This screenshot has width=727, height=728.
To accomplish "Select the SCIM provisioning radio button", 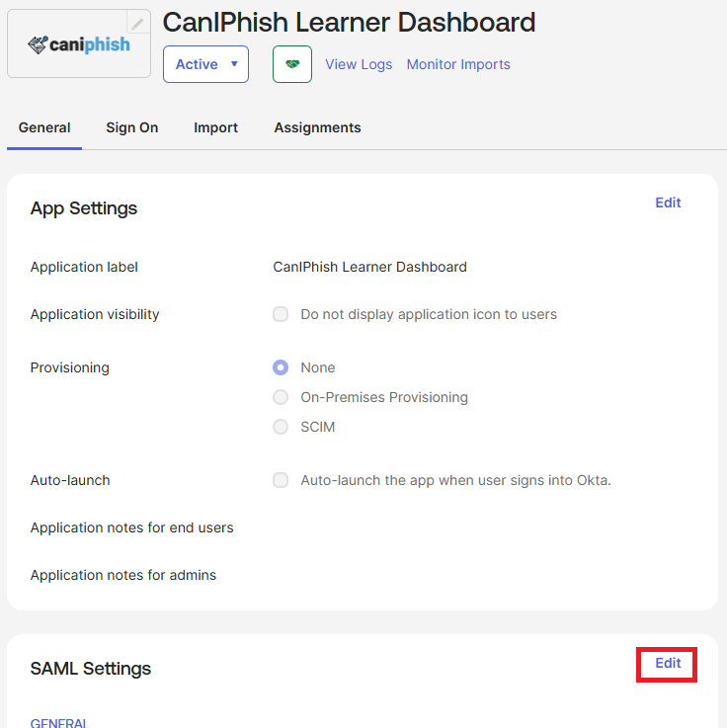I will click(x=281, y=427).
